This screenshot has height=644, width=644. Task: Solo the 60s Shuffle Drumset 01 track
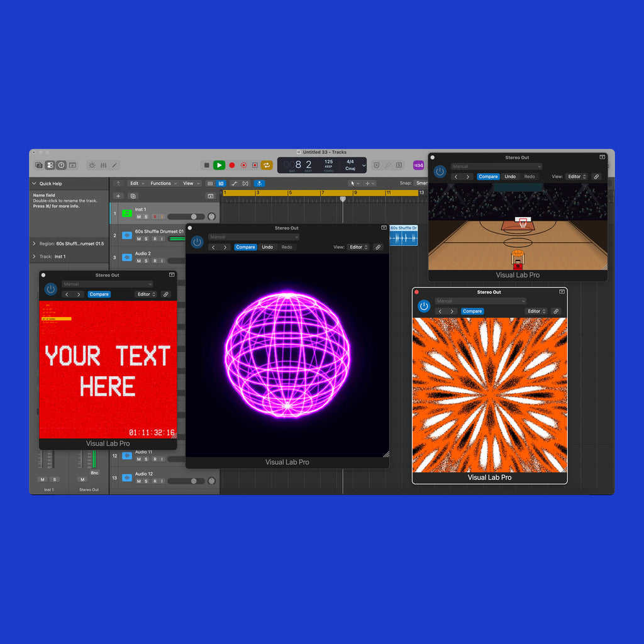(146, 239)
